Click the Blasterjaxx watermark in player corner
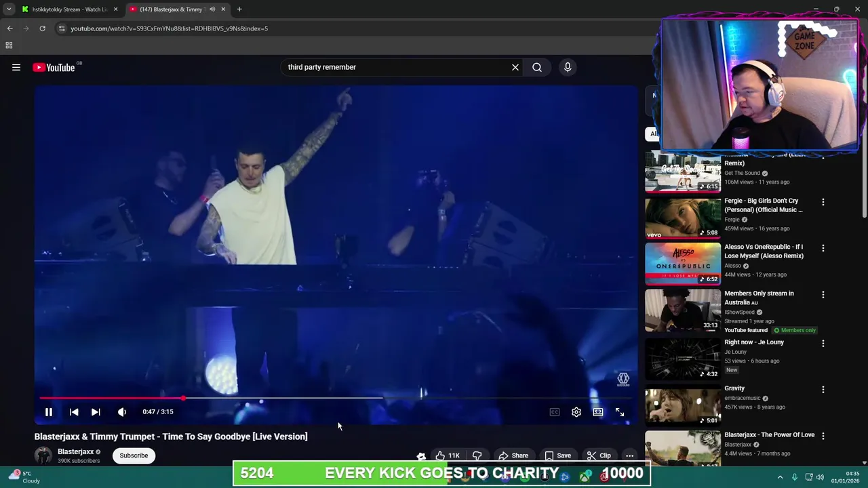The height and width of the screenshot is (488, 868). 623,380
